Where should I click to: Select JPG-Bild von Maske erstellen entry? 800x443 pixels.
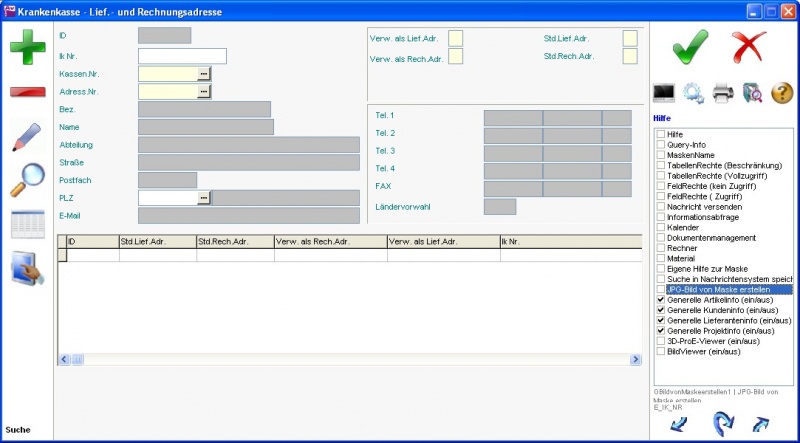pyautogui.click(x=719, y=289)
